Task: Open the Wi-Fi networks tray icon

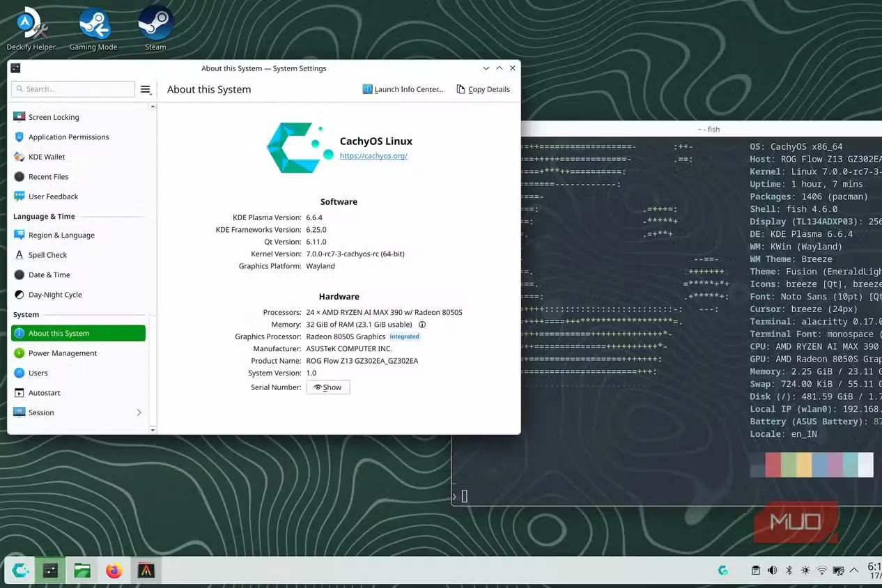Action: [x=822, y=571]
